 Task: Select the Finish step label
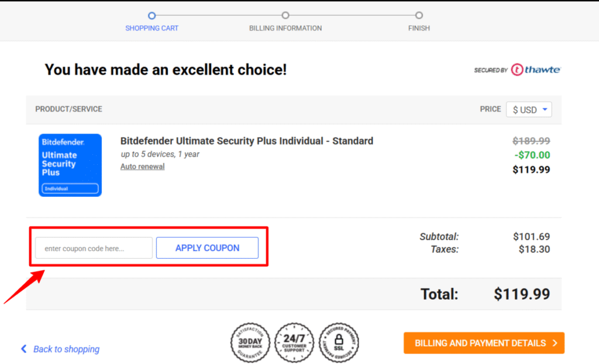(419, 28)
